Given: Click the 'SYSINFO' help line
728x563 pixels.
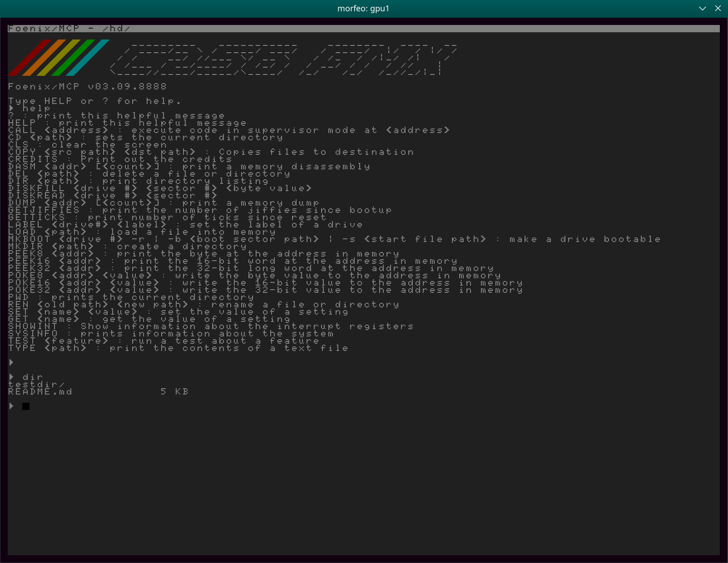Looking at the screenshot, I should pyautogui.click(x=171, y=333).
